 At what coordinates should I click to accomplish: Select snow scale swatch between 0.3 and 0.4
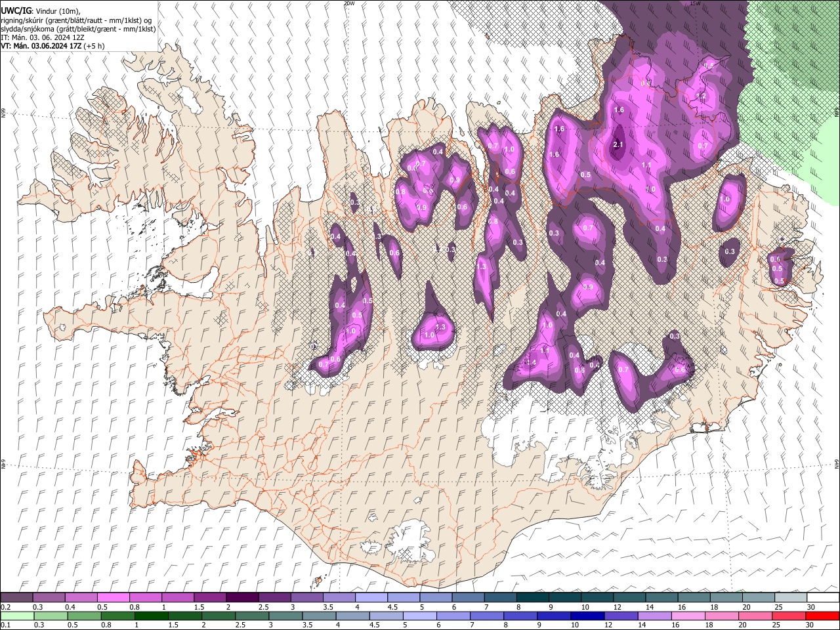coord(49,598)
